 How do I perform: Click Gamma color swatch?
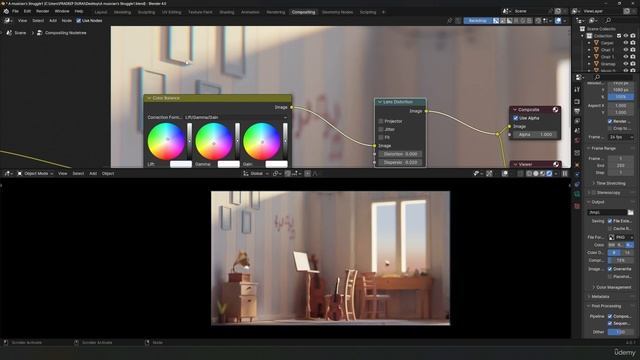(229, 164)
